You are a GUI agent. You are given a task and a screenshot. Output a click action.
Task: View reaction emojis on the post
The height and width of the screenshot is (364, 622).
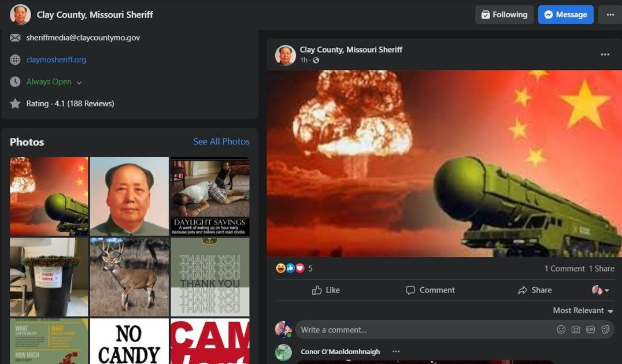click(290, 268)
